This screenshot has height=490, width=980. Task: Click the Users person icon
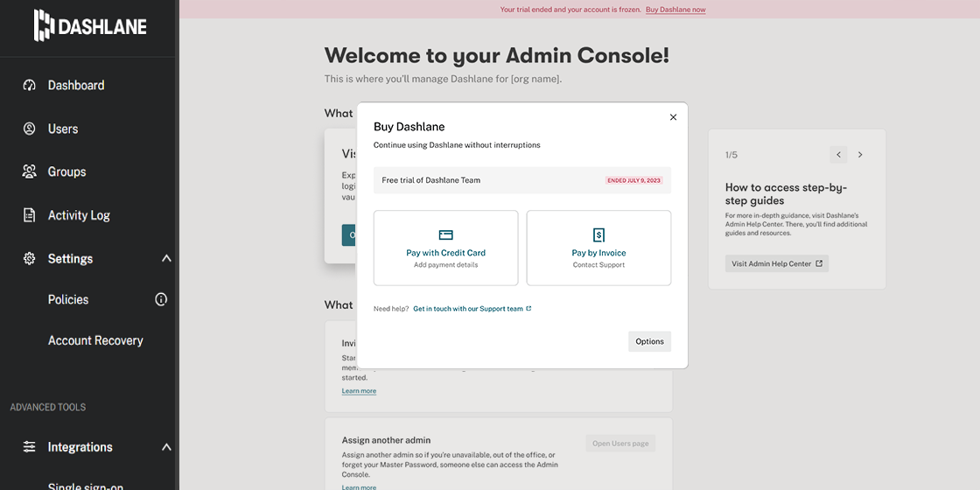tap(30, 129)
